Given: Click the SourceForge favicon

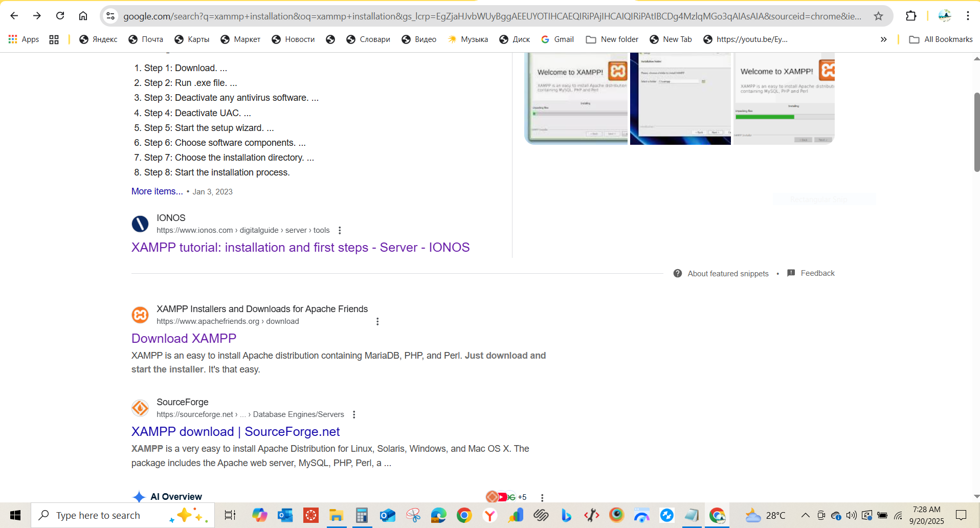Looking at the screenshot, I should [x=140, y=408].
